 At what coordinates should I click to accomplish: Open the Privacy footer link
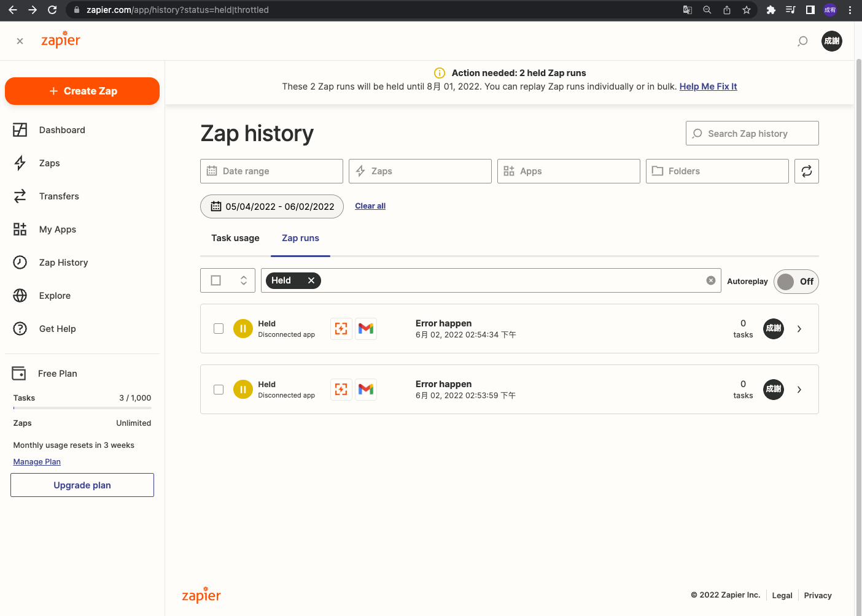tap(818, 595)
